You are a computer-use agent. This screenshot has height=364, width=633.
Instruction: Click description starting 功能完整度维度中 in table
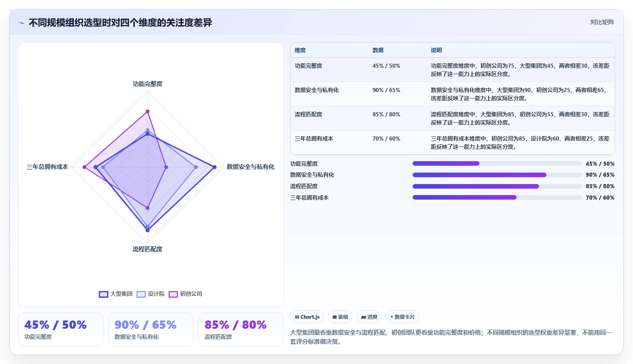[x=520, y=70]
